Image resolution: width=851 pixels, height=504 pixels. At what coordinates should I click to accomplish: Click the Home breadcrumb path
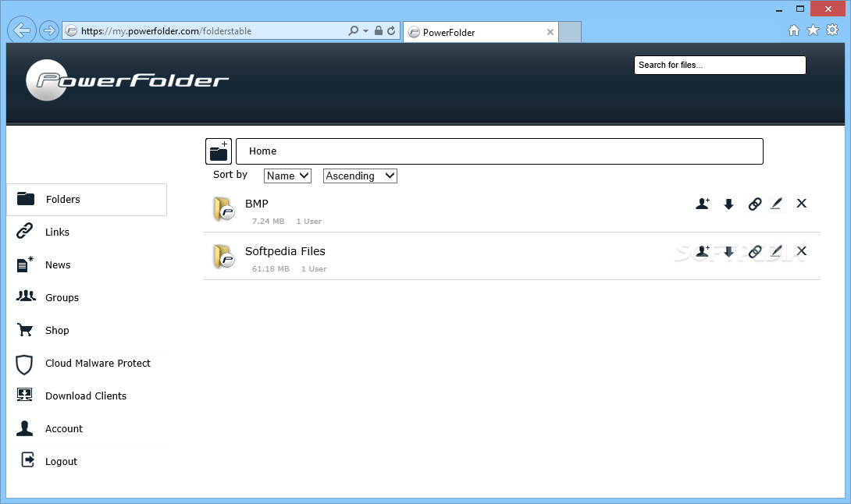(262, 151)
